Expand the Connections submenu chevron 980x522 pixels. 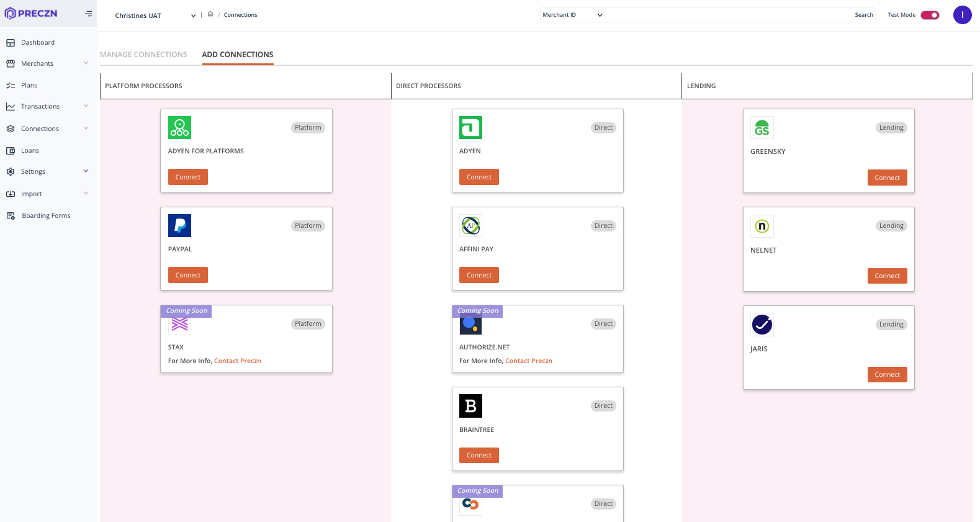pyautogui.click(x=86, y=128)
